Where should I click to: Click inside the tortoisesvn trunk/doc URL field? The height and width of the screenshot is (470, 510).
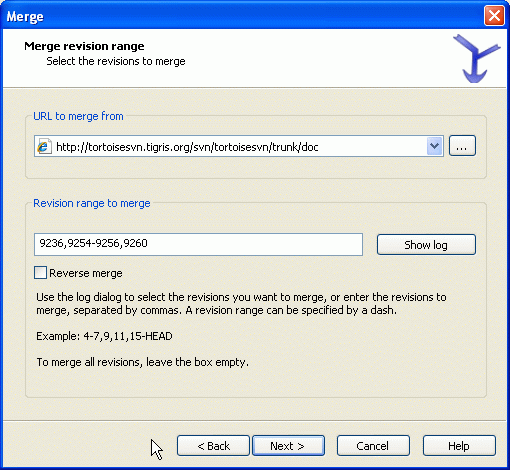click(x=239, y=146)
